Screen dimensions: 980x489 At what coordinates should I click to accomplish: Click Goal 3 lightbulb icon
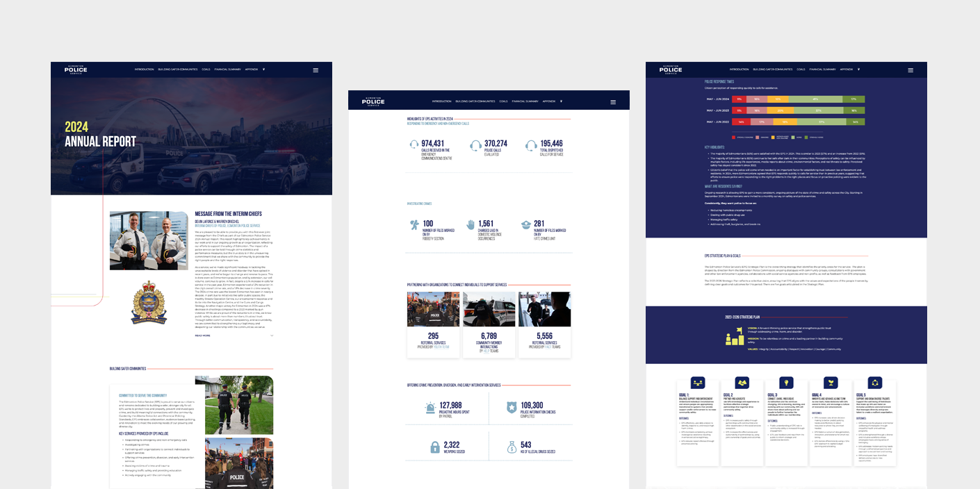pyautogui.click(x=786, y=382)
